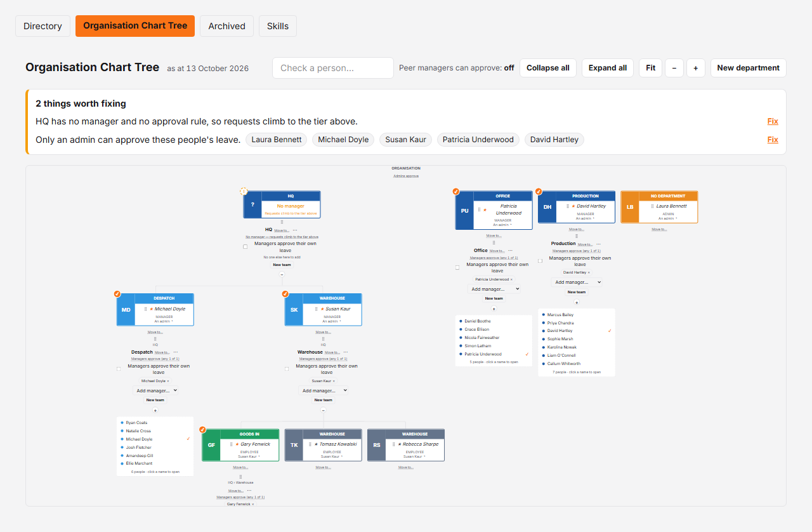
Task: Toggle the plus expander under Office's New team
Action: (x=494, y=309)
